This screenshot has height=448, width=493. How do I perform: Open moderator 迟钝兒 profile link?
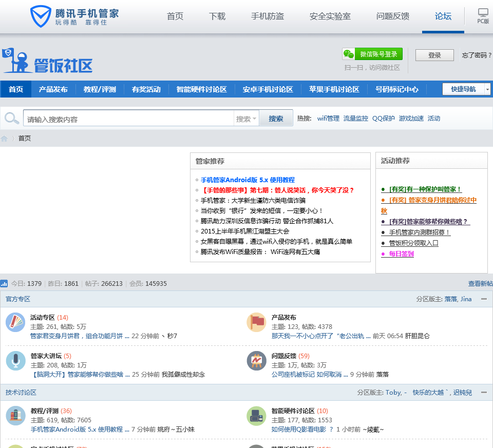click(x=463, y=393)
